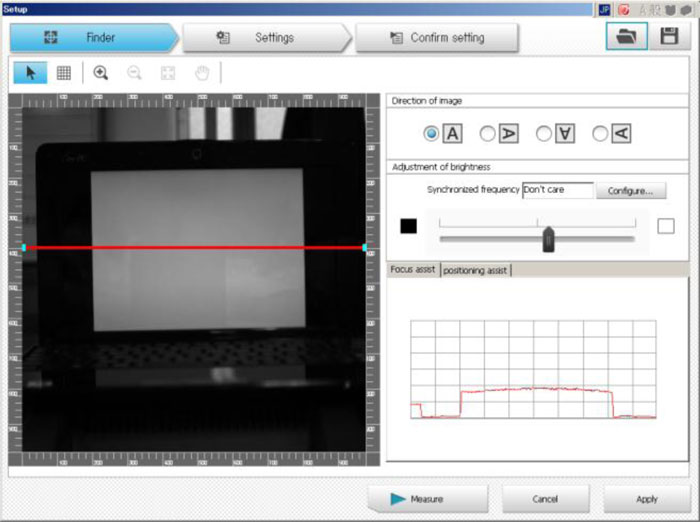Switch to the Focus assist tab
Image resolution: width=700 pixels, height=522 pixels.
[412, 270]
